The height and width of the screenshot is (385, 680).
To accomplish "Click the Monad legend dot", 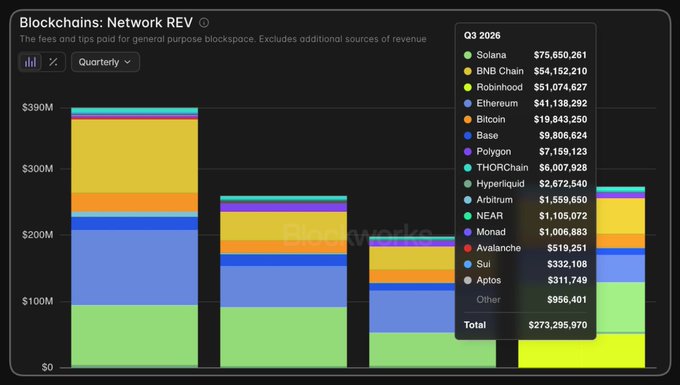I will pos(468,232).
